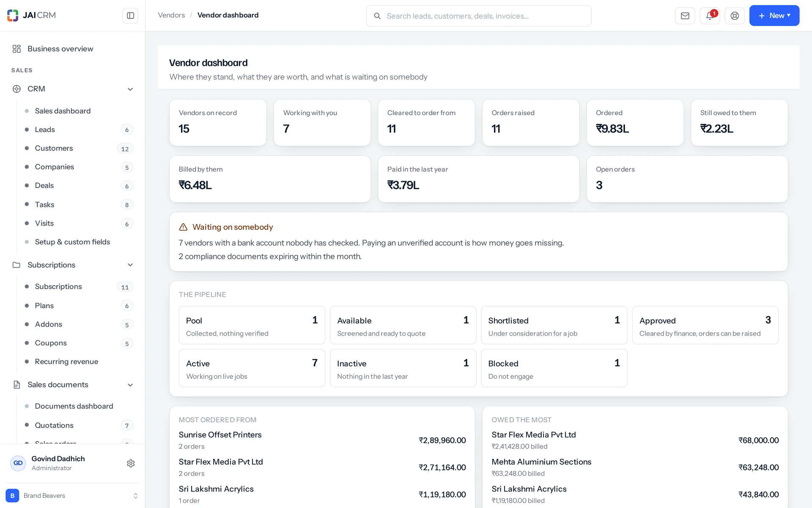Open the Available pipeline stage card

point(403,325)
